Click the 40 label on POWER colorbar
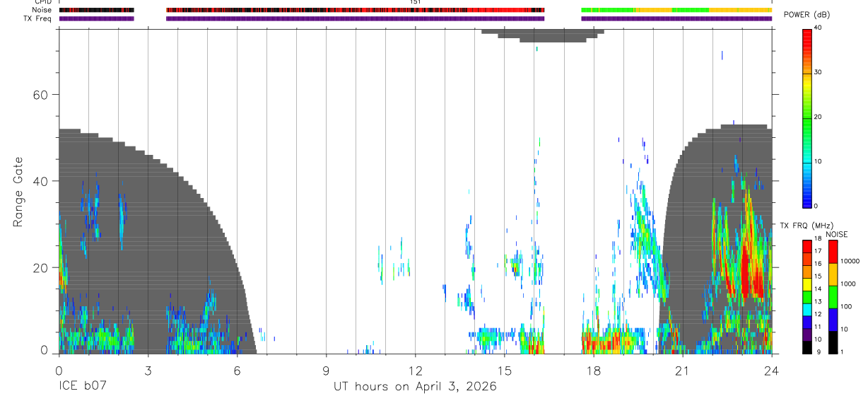 pos(817,28)
